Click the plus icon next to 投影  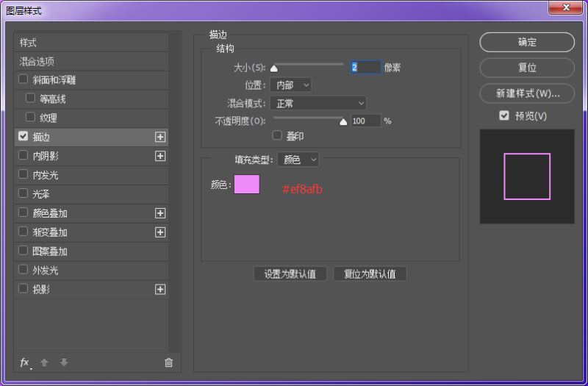[160, 290]
